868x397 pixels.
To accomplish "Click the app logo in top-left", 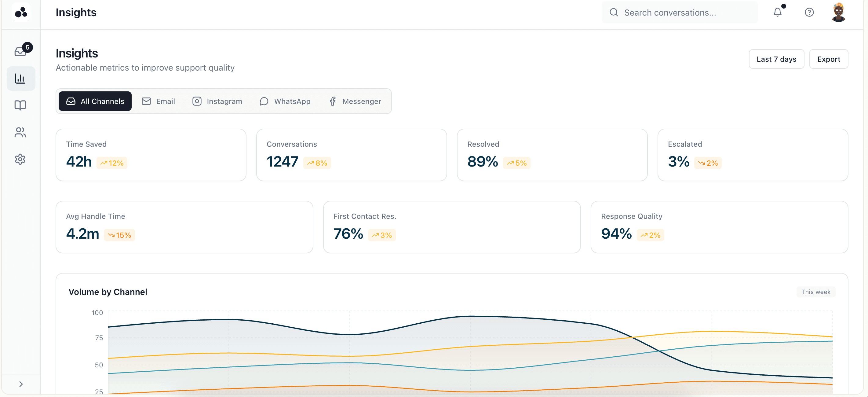I will [x=21, y=13].
